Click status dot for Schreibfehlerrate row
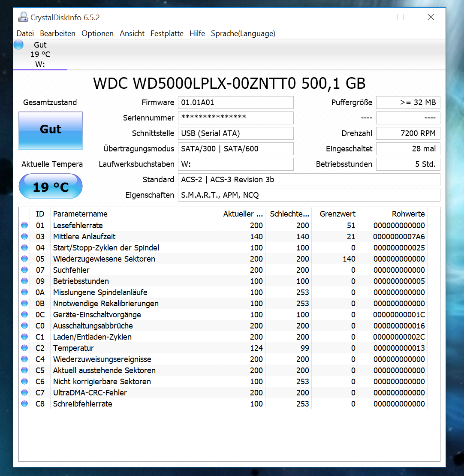This screenshot has height=476, width=464. [x=24, y=404]
